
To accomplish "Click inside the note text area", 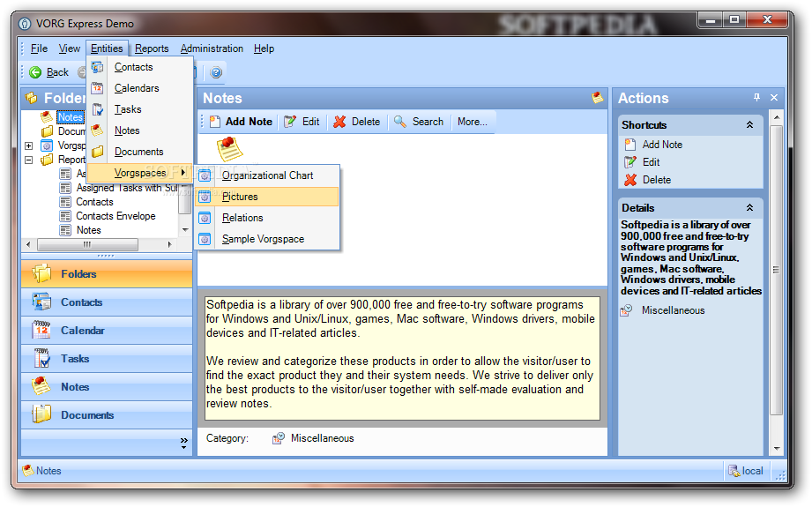I will point(402,358).
